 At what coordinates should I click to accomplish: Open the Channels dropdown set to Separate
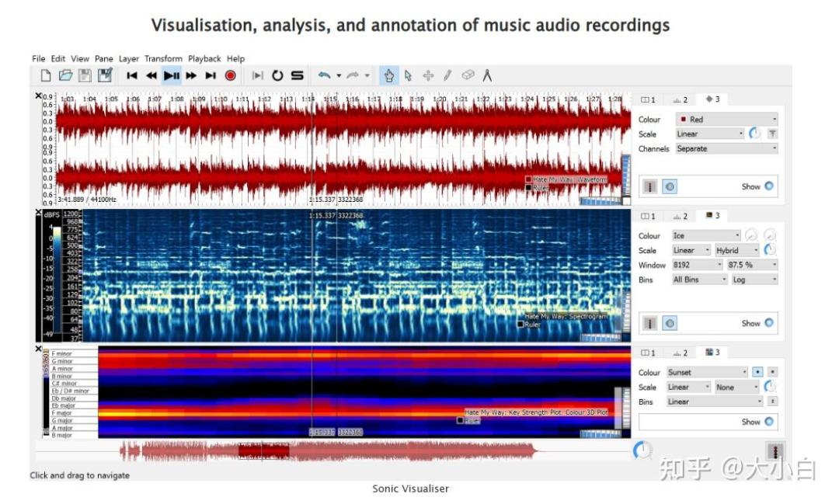click(x=726, y=148)
